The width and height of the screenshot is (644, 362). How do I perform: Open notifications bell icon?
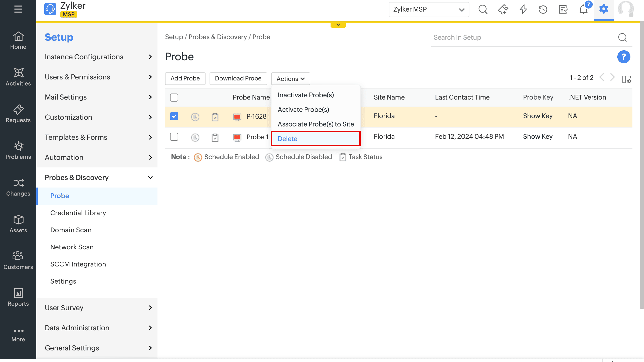coord(583,10)
